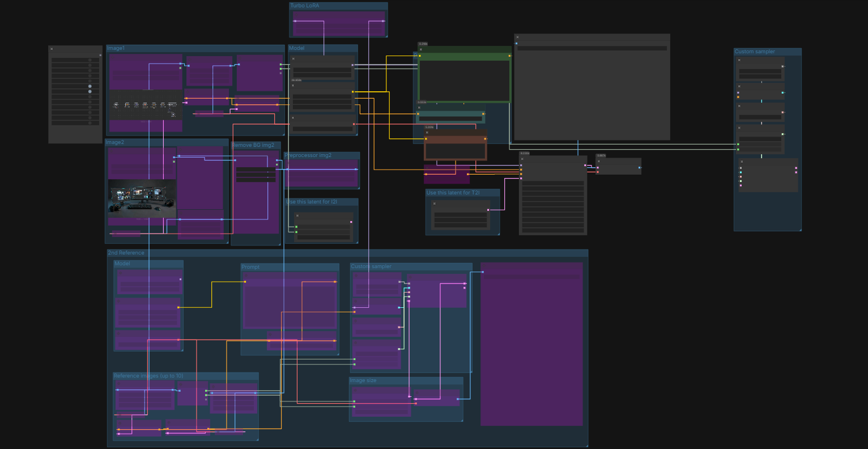Click the Remove BG img2 group title
This screenshot has width=868, height=449.
point(253,145)
